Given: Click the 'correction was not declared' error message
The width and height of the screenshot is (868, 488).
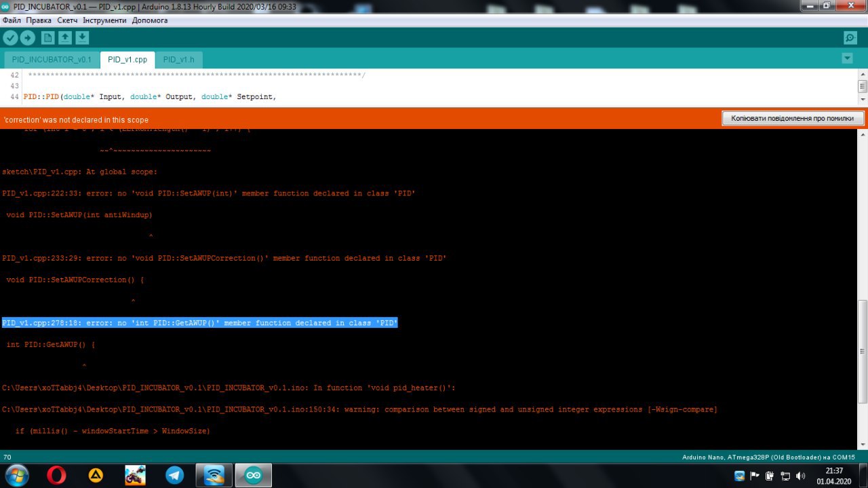Looking at the screenshot, I should pos(76,119).
